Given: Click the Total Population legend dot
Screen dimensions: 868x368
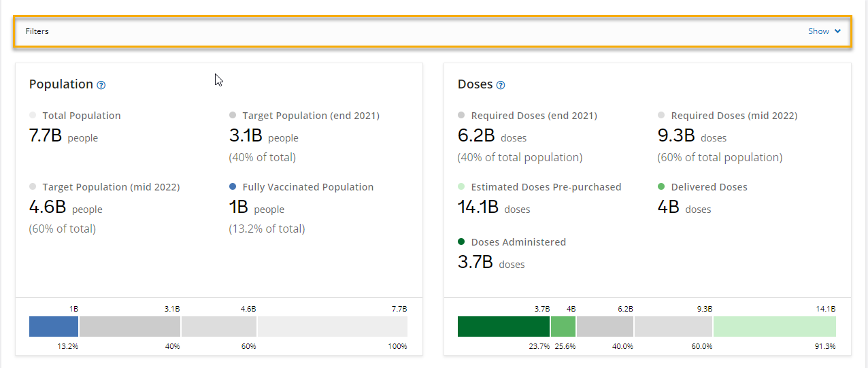Looking at the screenshot, I should pos(33,116).
